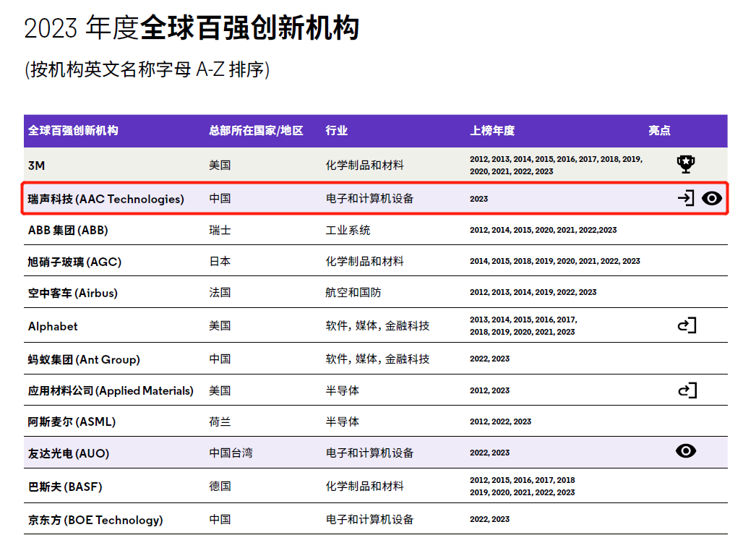756x535 pixels.
Task: Click the new-entrant arrow icon for AAC Technologies
Action: pyautogui.click(x=686, y=198)
